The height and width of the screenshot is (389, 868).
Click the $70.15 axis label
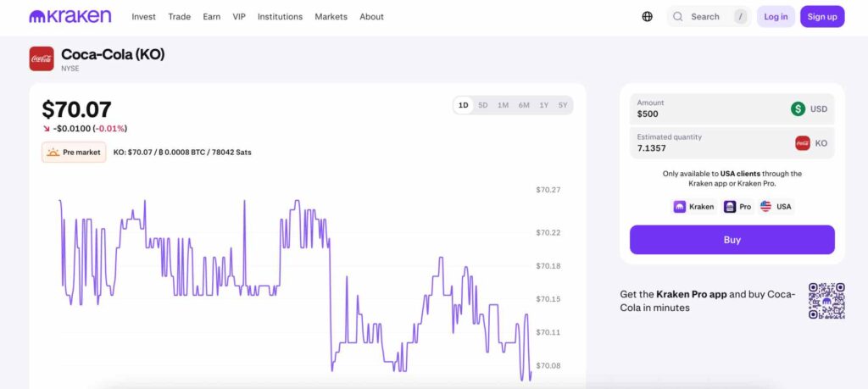[x=548, y=299]
